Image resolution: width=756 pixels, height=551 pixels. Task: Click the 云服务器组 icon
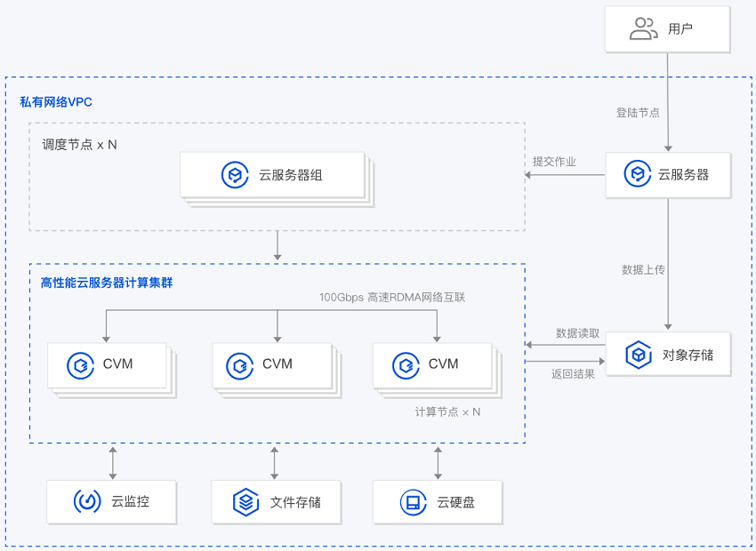tap(235, 175)
